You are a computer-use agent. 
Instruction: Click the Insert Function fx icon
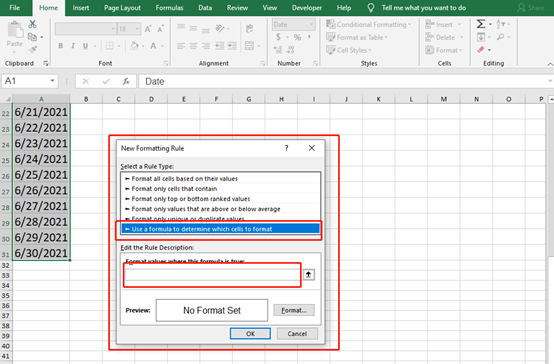[126, 81]
